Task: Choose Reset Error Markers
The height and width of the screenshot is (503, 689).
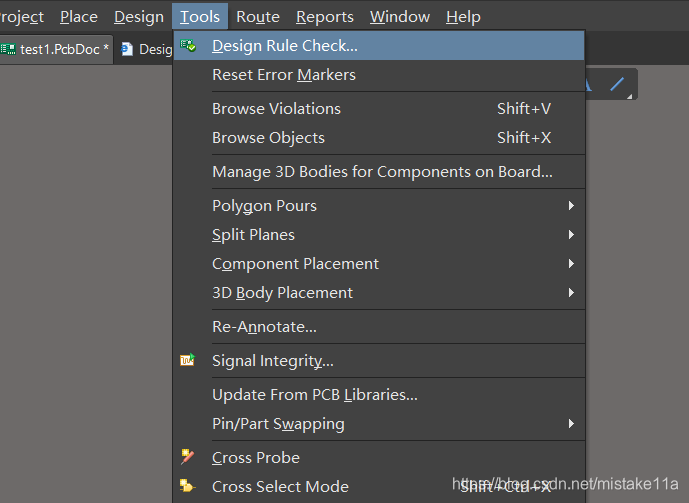Action: pos(284,75)
